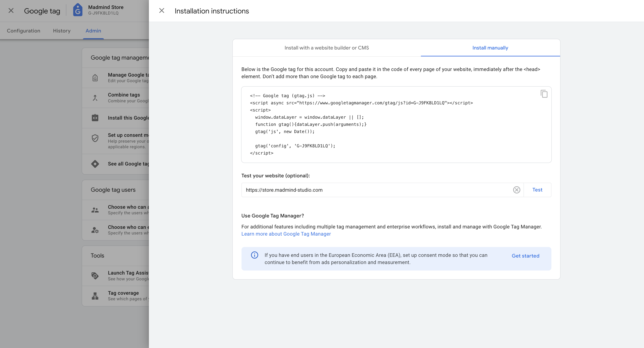Click the consent mode shield icon

click(95, 138)
